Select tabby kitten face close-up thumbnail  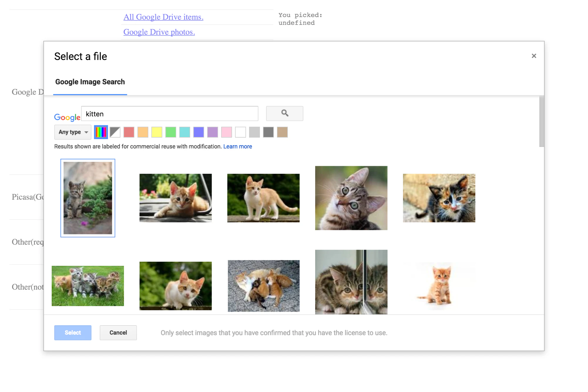tap(351, 198)
